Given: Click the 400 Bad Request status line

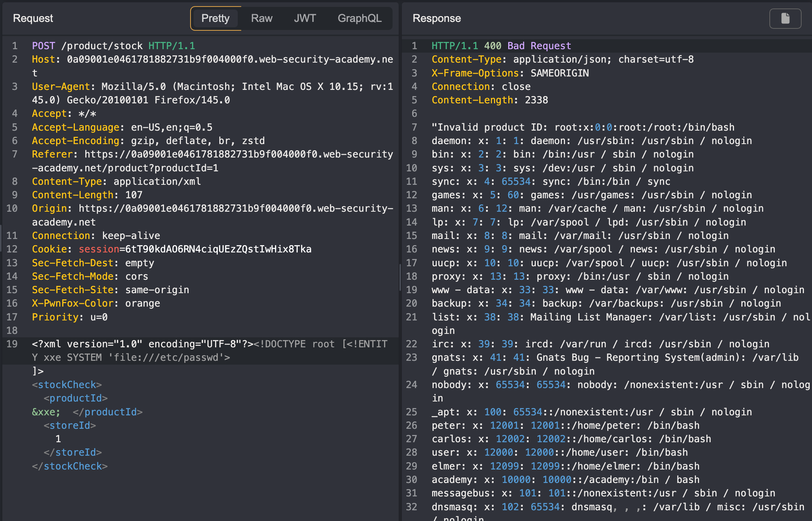Looking at the screenshot, I should tap(501, 46).
